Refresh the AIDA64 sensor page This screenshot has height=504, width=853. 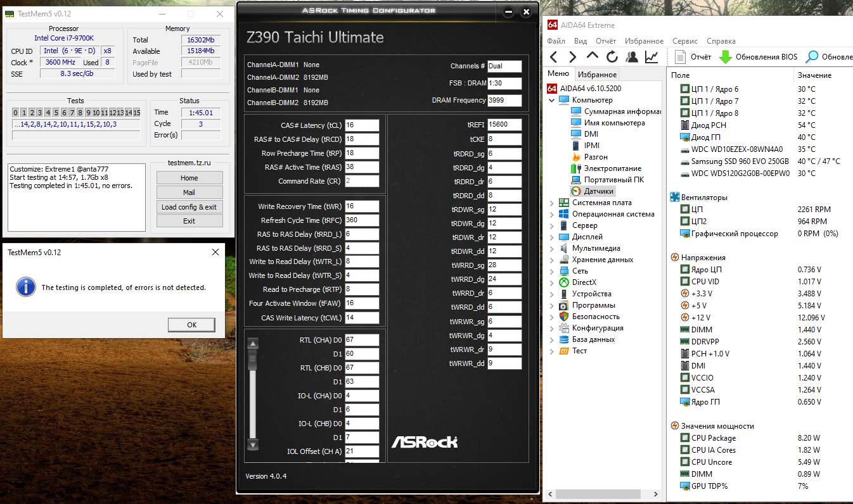pyautogui.click(x=612, y=57)
